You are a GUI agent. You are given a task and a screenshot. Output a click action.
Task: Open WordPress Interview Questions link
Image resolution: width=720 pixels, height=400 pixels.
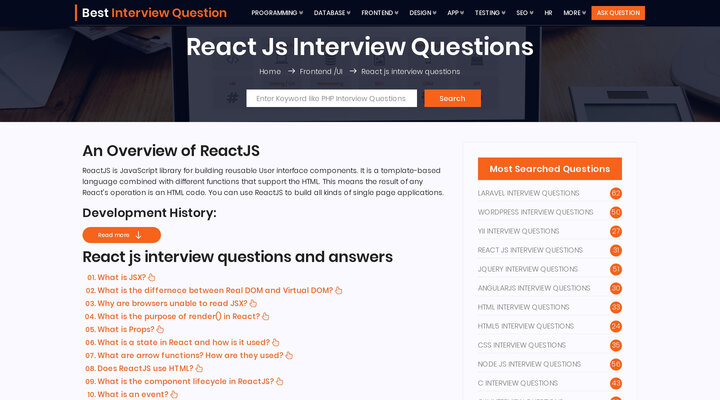tap(535, 212)
